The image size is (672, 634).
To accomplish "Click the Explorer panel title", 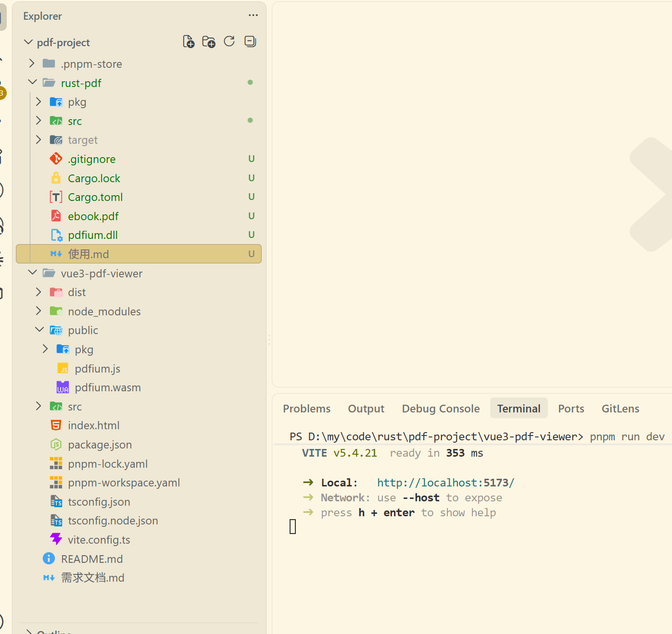I will (42, 16).
